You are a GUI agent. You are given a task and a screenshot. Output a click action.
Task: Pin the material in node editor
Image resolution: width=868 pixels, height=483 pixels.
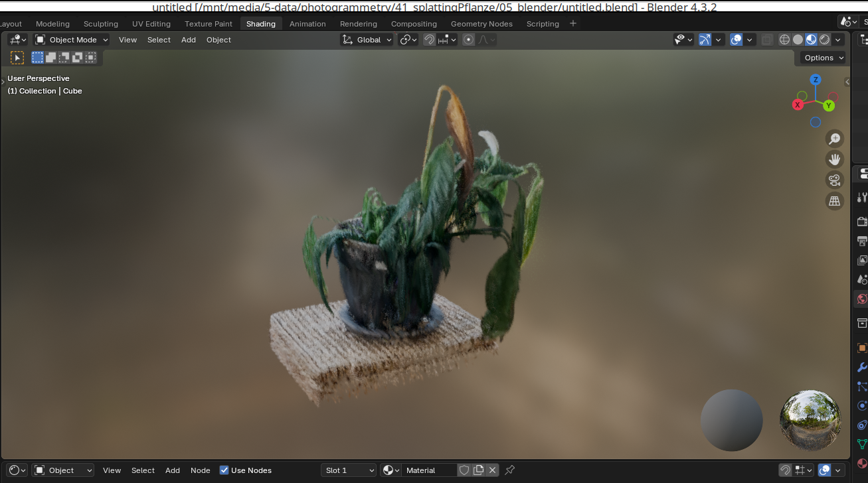click(509, 470)
